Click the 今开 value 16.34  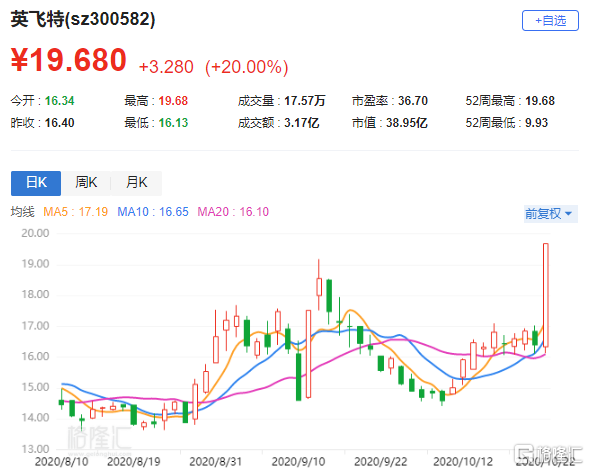tap(60, 101)
